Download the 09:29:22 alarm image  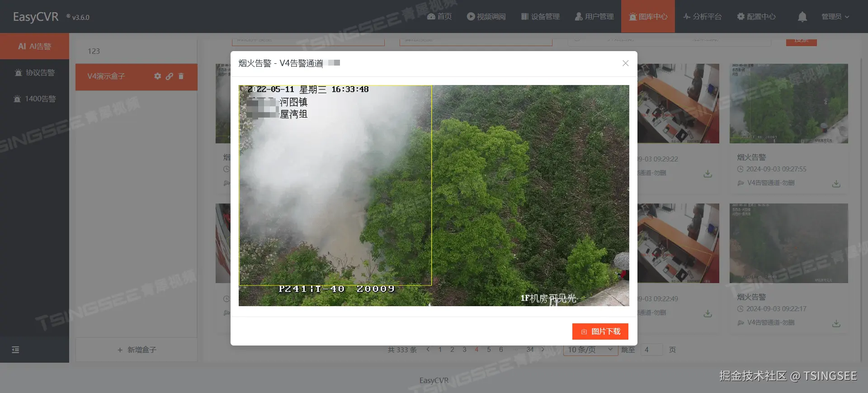(x=708, y=174)
